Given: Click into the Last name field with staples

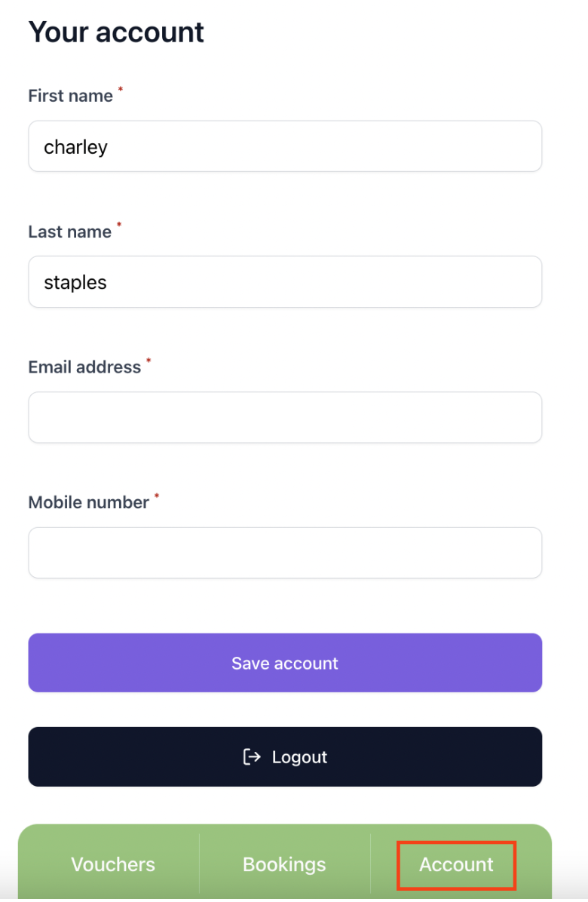Looking at the screenshot, I should pos(285,282).
